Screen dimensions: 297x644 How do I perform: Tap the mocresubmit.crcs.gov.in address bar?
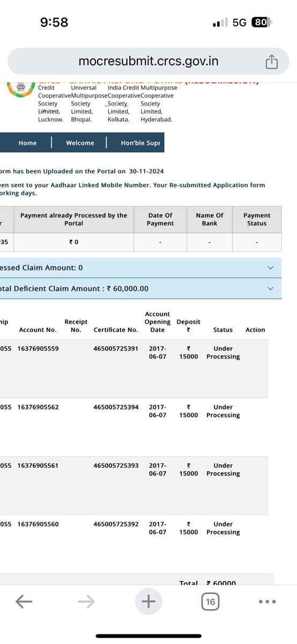click(x=148, y=61)
